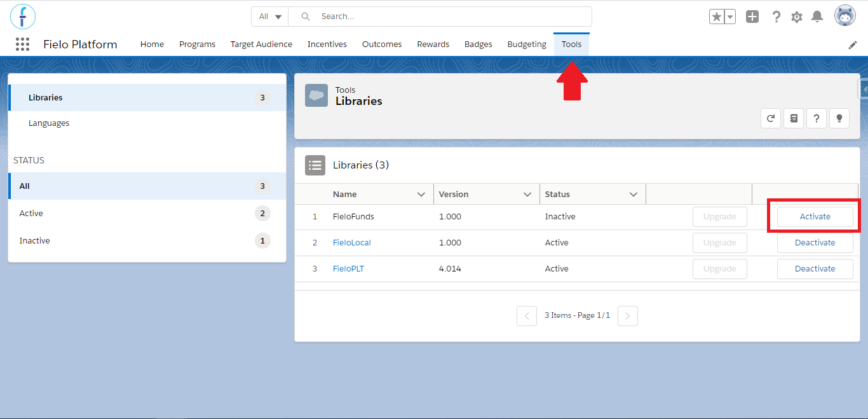Click the 3 Items - Page 1/1 text
The width and height of the screenshot is (868, 419).
click(577, 315)
